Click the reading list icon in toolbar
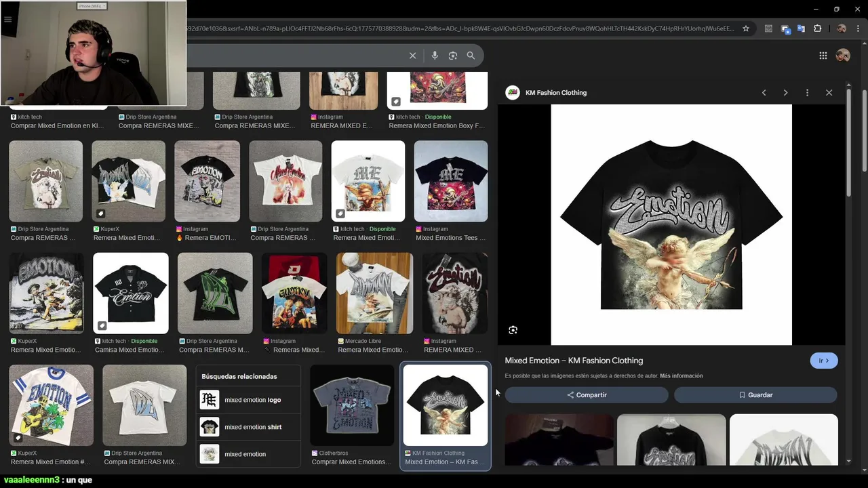This screenshot has height=488, width=868. 768,28
